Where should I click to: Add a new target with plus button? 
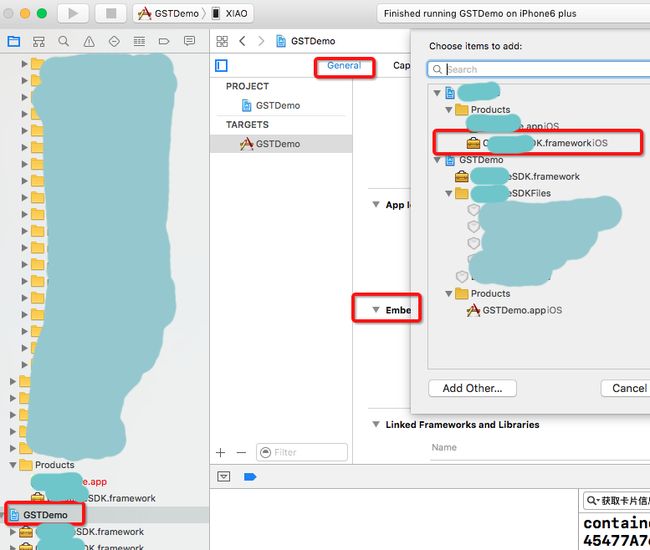[221, 453]
